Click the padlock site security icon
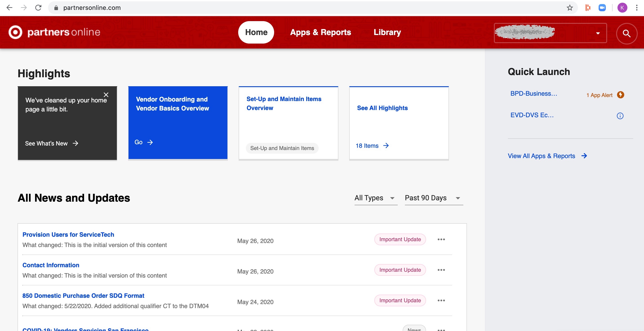This screenshot has width=644, height=331. pyautogui.click(x=56, y=8)
